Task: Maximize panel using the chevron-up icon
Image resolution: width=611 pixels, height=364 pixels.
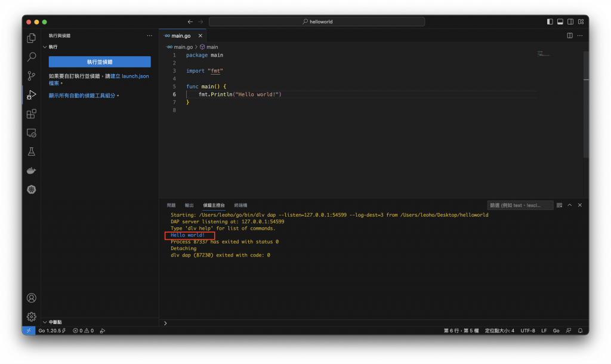Action: [570, 205]
